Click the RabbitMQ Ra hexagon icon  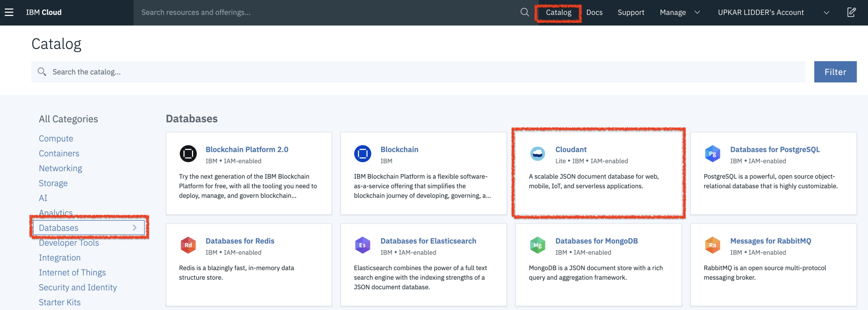[x=712, y=245]
